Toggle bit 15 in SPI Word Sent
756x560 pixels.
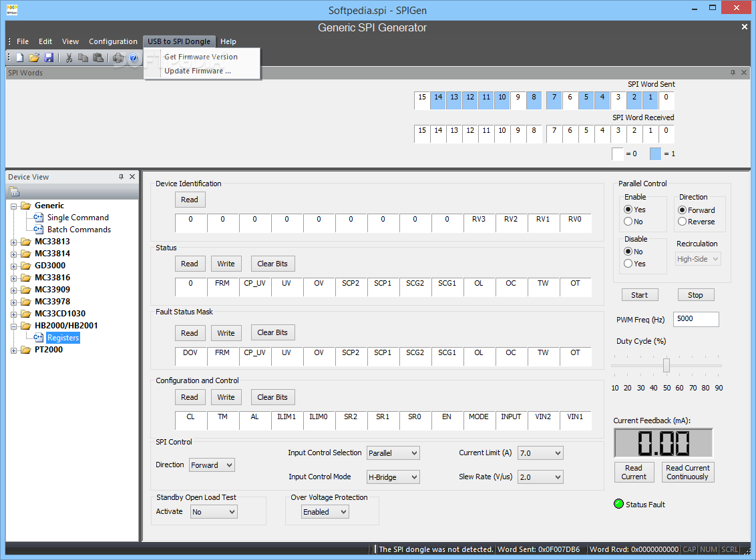422,100
